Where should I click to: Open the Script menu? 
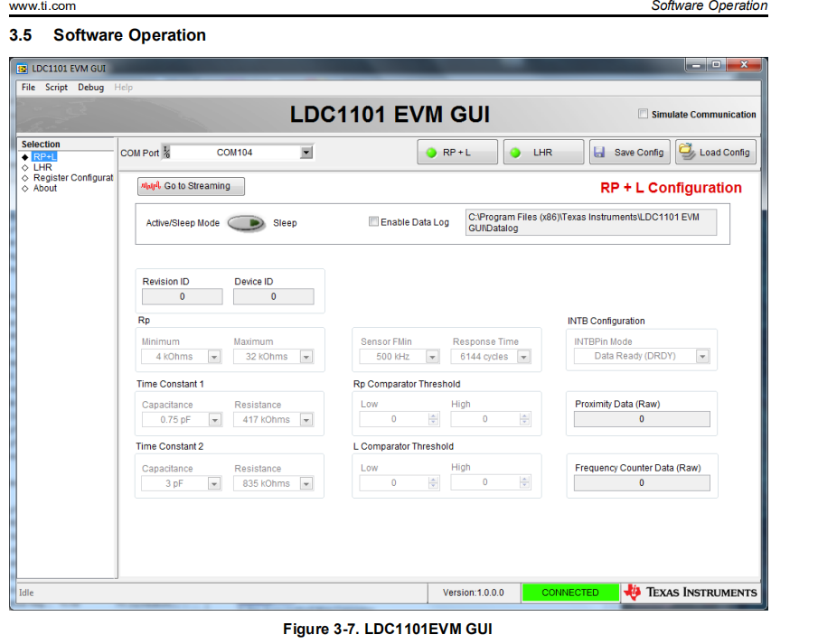56,87
